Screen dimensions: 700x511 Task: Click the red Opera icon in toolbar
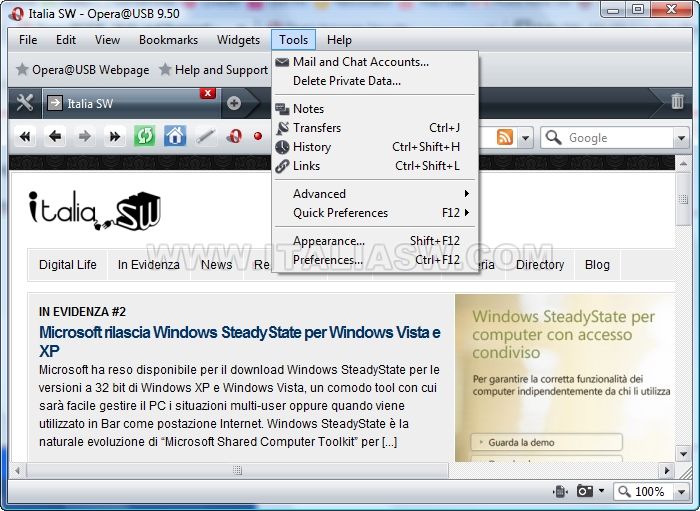[x=234, y=136]
